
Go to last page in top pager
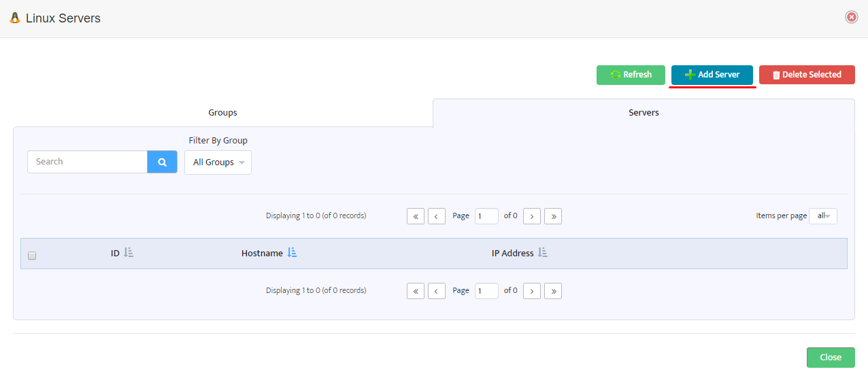(x=553, y=216)
